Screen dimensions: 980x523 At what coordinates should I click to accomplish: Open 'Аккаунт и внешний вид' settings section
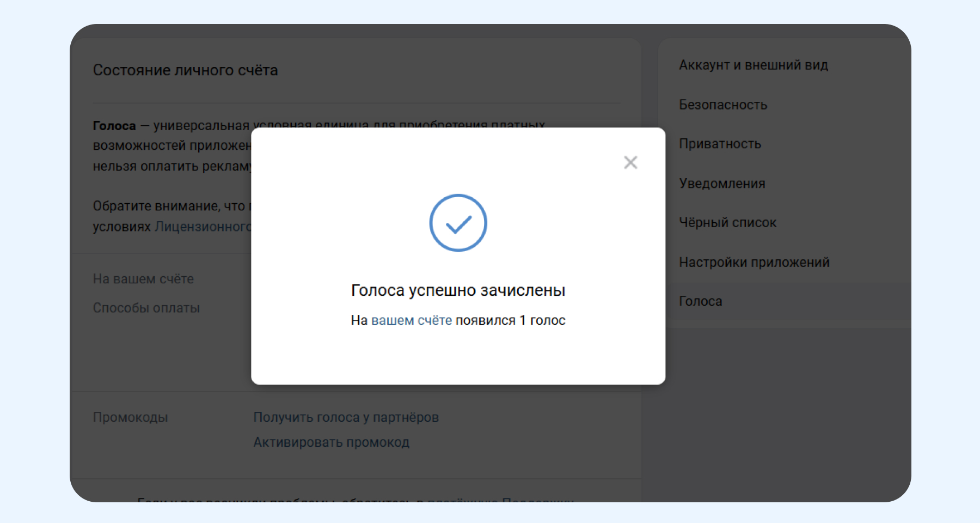(x=753, y=65)
